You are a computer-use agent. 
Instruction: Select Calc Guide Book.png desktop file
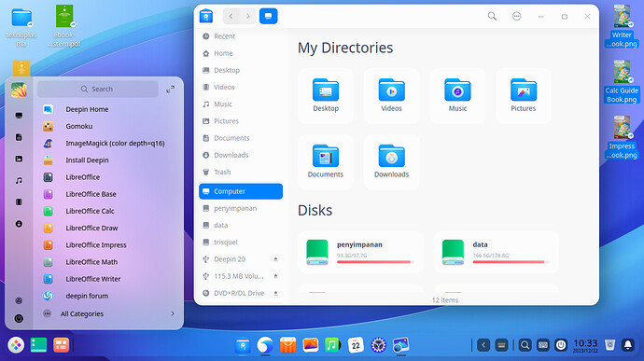[622, 82]
